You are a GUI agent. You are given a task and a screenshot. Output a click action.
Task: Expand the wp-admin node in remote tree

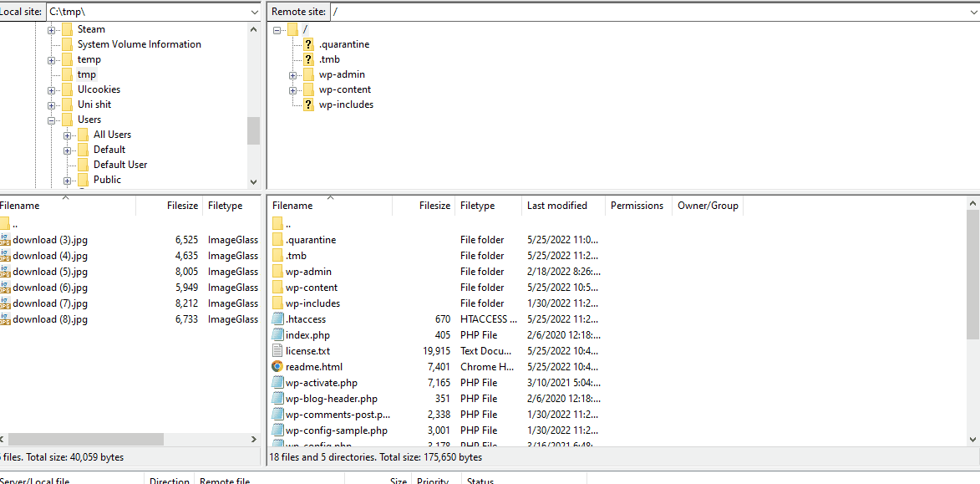[x=292, y=74]
